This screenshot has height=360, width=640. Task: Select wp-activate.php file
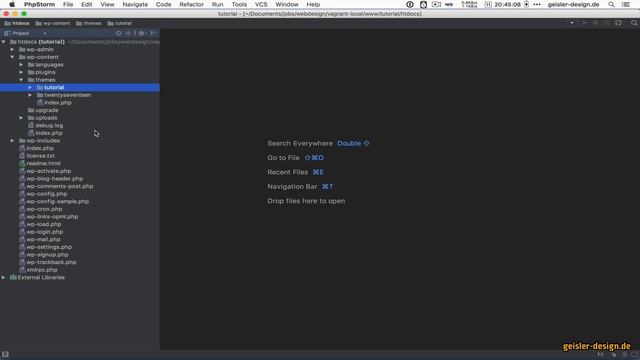coord(49,171)
